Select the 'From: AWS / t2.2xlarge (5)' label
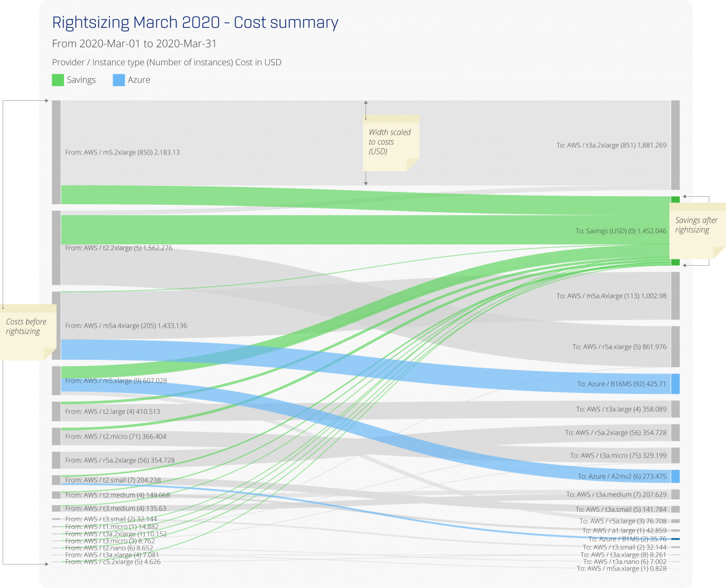The width and height of the screenshot is (726, 588). pos(119,248)
